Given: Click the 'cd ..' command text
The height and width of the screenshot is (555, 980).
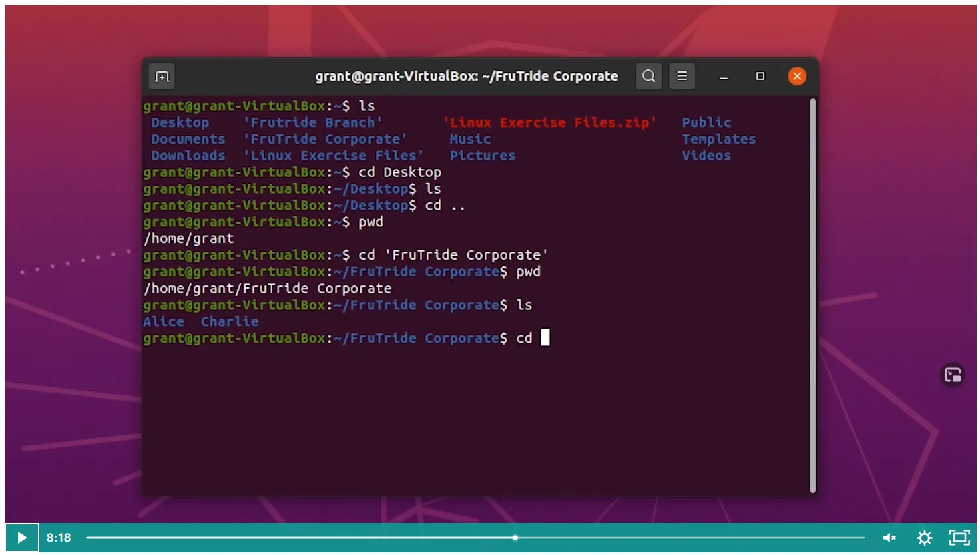Looking at the screenshot, I should [x=445, y=205].
